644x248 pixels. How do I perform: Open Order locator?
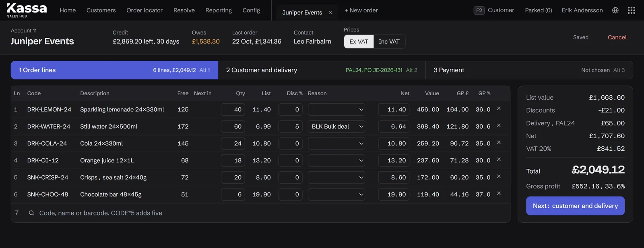tap(144, 10)
